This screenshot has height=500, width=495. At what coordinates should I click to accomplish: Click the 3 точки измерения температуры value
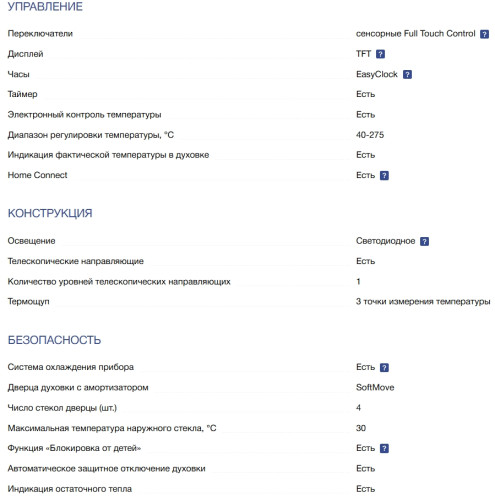click(x=423, y=302)
